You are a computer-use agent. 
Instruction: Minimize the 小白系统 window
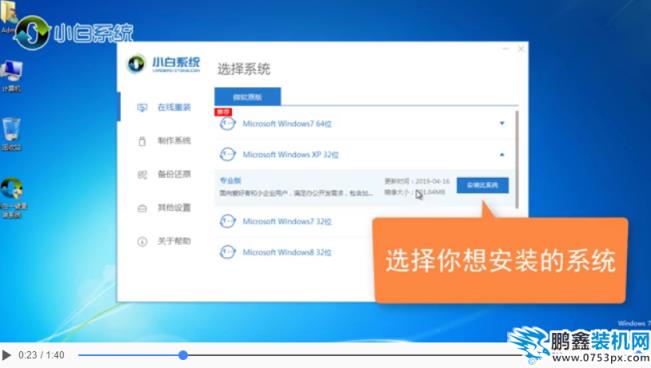506,49
